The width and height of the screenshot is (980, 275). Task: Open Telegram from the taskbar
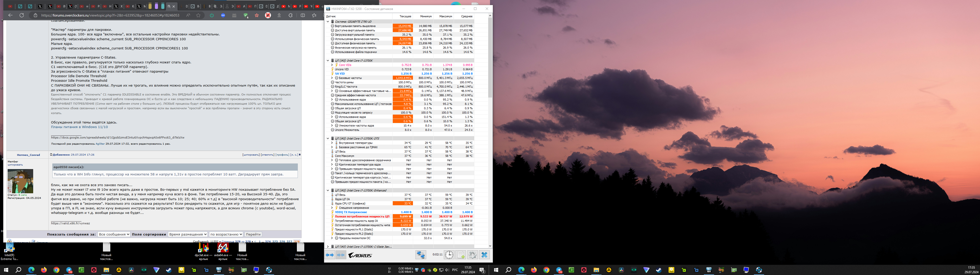[69, 270]
